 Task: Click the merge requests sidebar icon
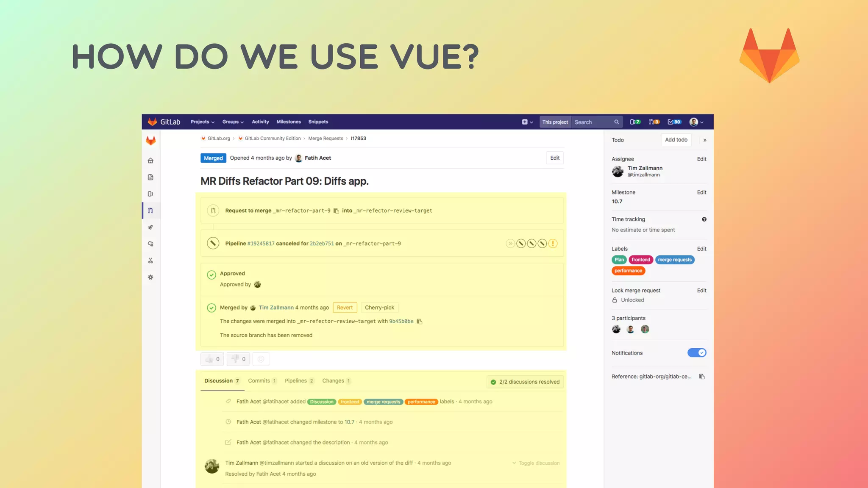click(150, 211)
